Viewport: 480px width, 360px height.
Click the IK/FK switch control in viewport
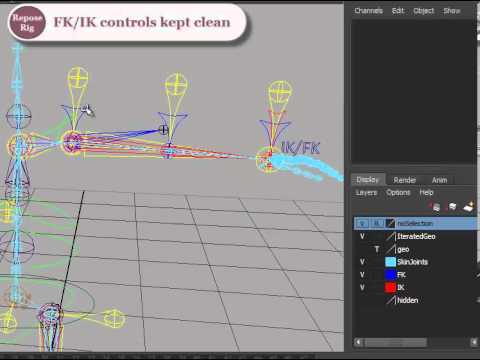[301, 148]
